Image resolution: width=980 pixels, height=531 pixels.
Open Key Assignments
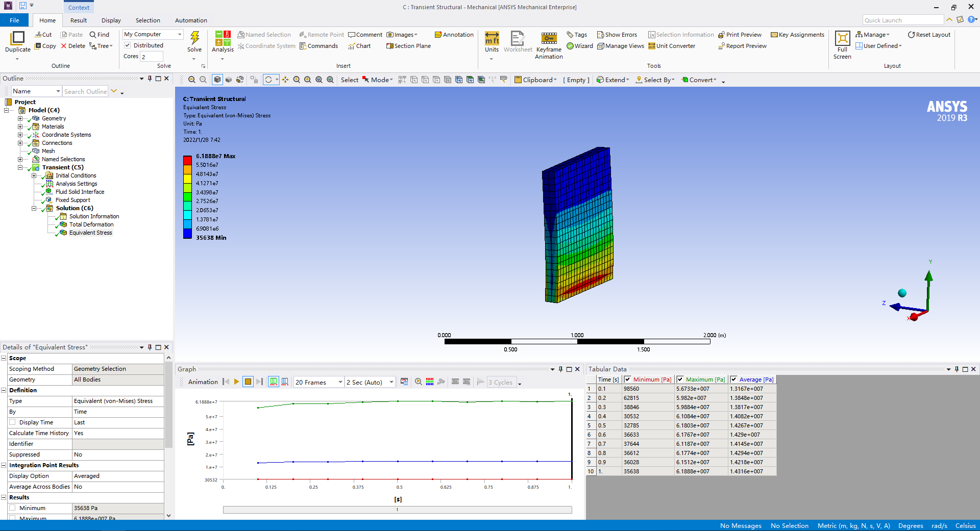(x=797, y=35)
